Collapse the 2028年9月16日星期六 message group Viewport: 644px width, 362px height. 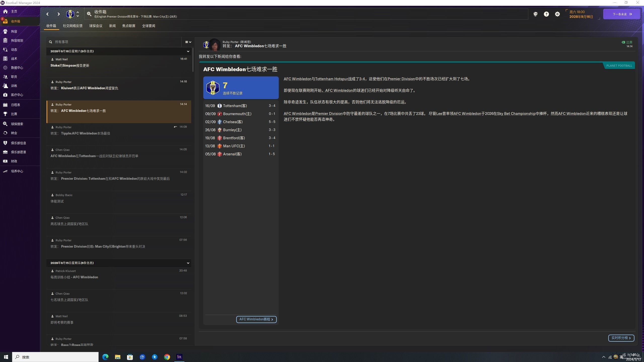[188, 51]
